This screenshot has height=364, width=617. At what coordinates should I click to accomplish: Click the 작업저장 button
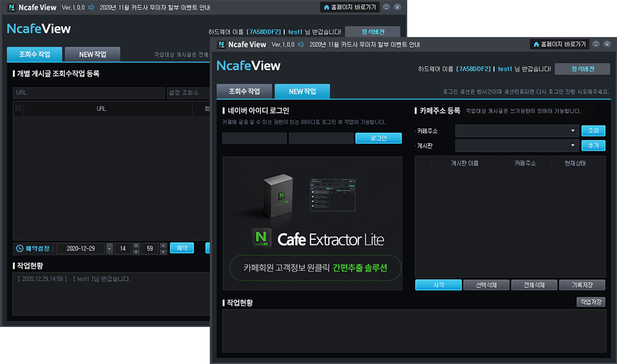coord(590,302)
